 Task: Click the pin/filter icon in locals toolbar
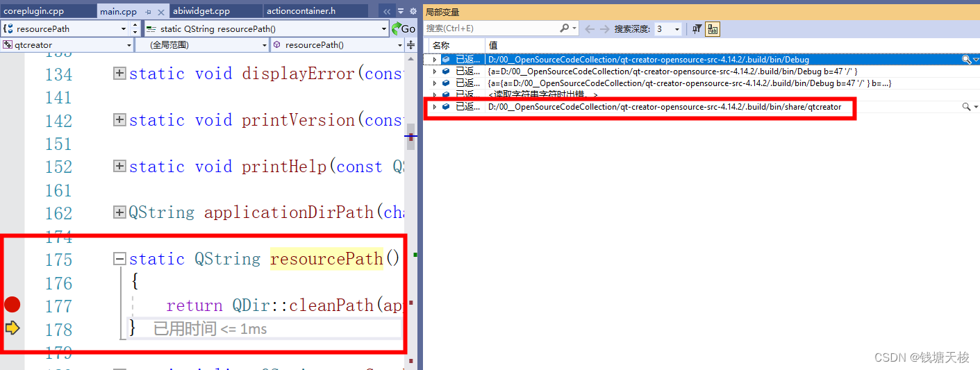click(x=697, y=28)
